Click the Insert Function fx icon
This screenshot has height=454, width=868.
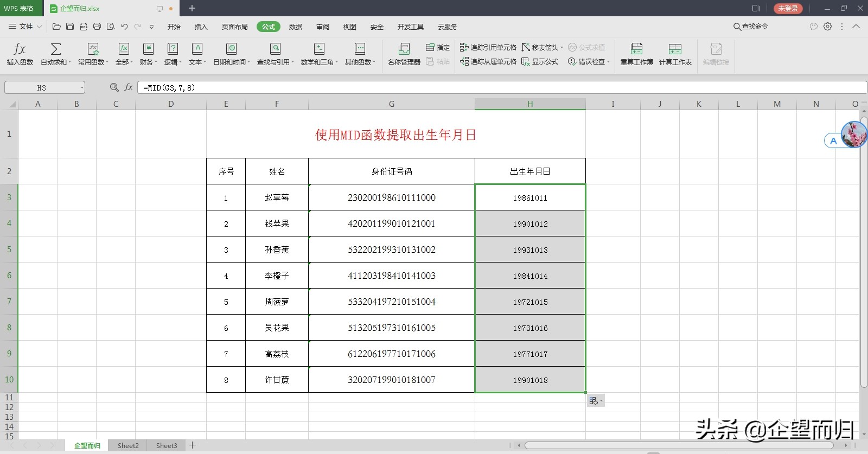click(20, 49)
